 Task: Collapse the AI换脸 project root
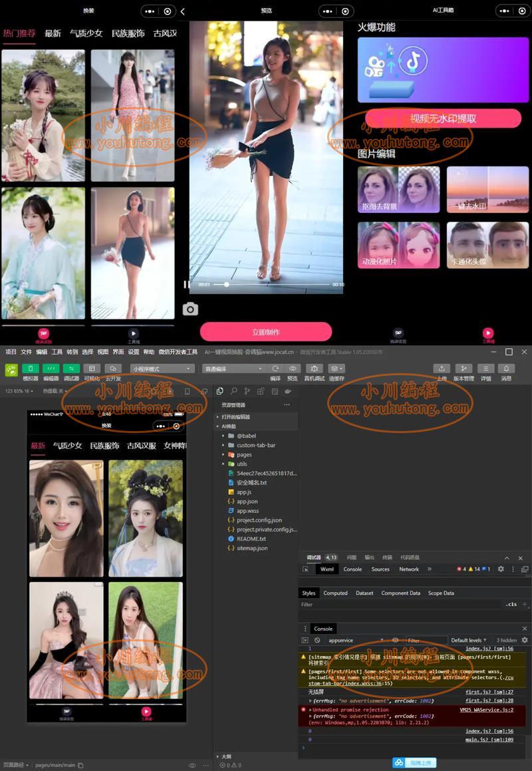pyautogui.click(x=255, y=426)
